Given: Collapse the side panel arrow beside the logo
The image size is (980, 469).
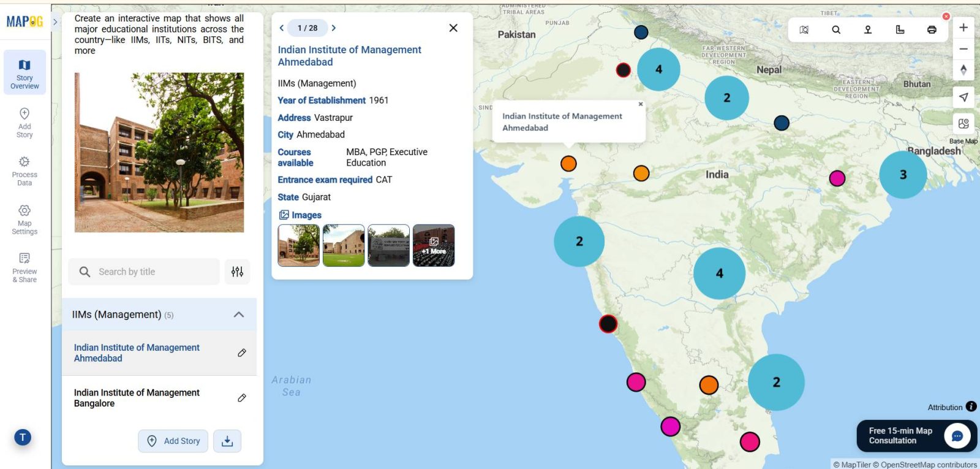Looking at the screenshot, I should 55,21.
